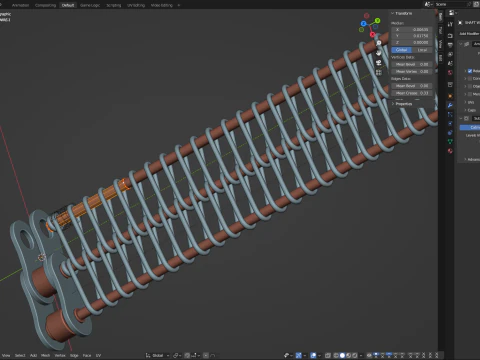Open the green Object Data tab icon
The width and height of the screenshot is (480, 360).
tap(450, 142)
